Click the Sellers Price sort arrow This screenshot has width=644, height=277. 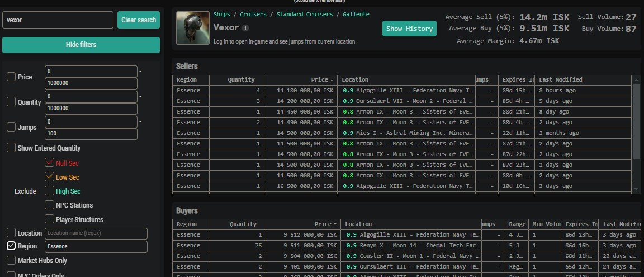point(332,80)
